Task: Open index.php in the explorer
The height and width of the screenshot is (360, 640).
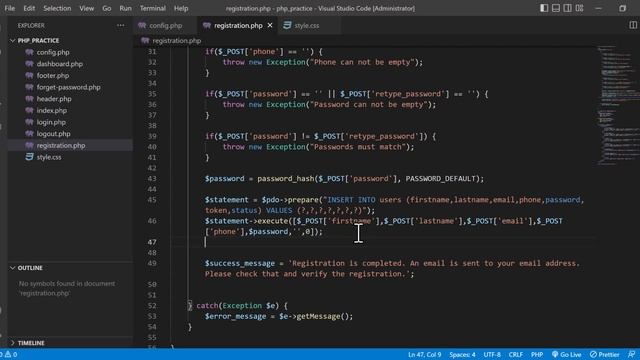Action: [51, 110]
